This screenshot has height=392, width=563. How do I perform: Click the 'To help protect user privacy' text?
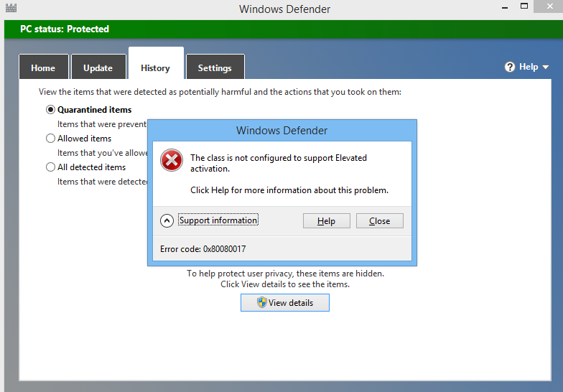pyautogui.click(x=286, y=274)
